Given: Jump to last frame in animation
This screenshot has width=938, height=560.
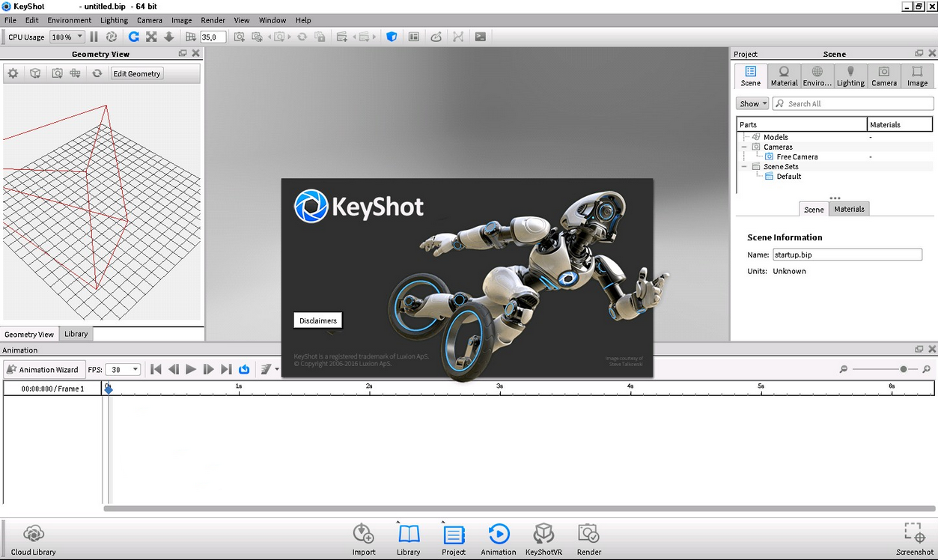Looking at the screenshot, I should coord(226,369).
